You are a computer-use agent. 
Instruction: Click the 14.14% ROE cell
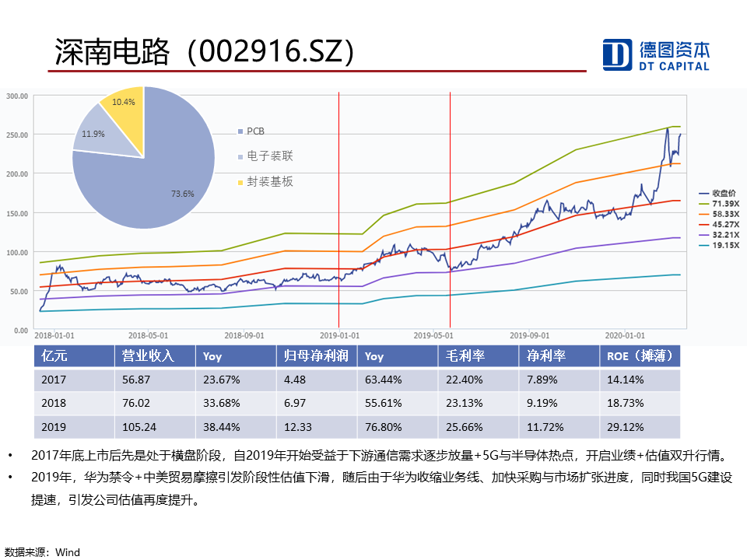[640, 380]
